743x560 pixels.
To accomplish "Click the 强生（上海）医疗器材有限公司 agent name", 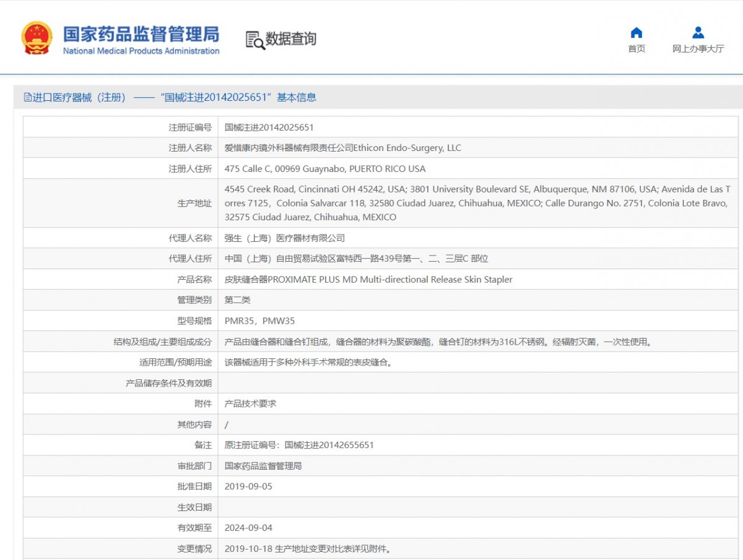I will (284, 238).
